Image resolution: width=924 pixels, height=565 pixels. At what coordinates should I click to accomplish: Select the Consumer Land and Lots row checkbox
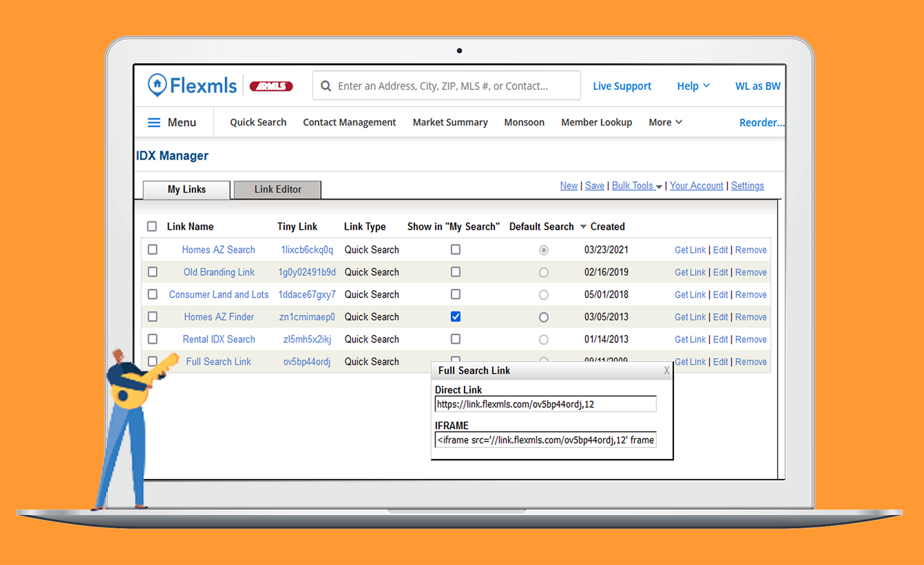click(x=152, y=294)
